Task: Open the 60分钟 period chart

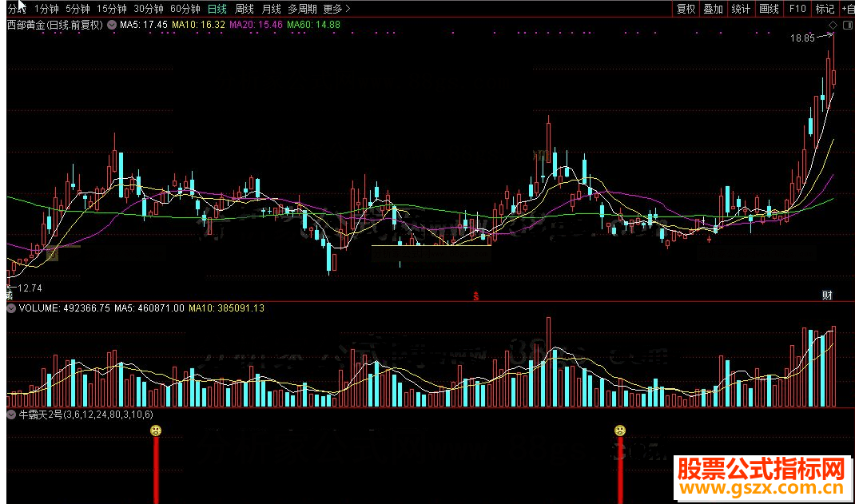Action: tap(185, 9)
